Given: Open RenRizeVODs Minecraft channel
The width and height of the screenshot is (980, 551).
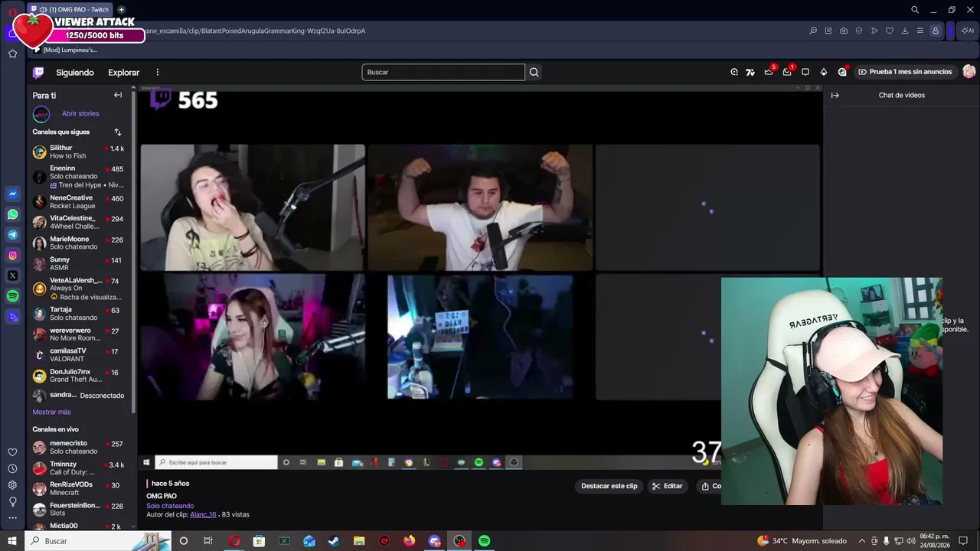Looking at the screenshot, I should 79,488.
